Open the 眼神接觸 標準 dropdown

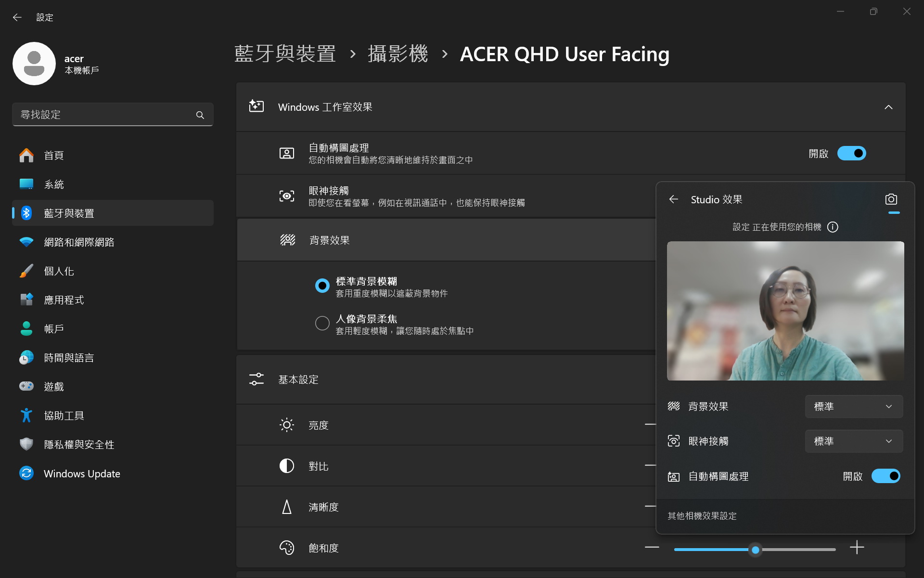854,441
